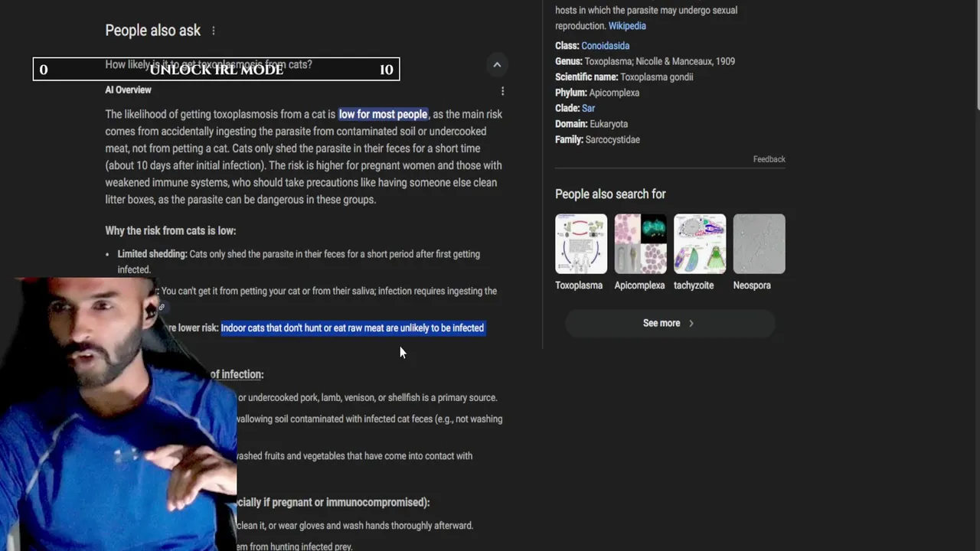980x551 pixels.
Task: Click 'Family: Sarcocystidae' row
Action: [597, 140]
